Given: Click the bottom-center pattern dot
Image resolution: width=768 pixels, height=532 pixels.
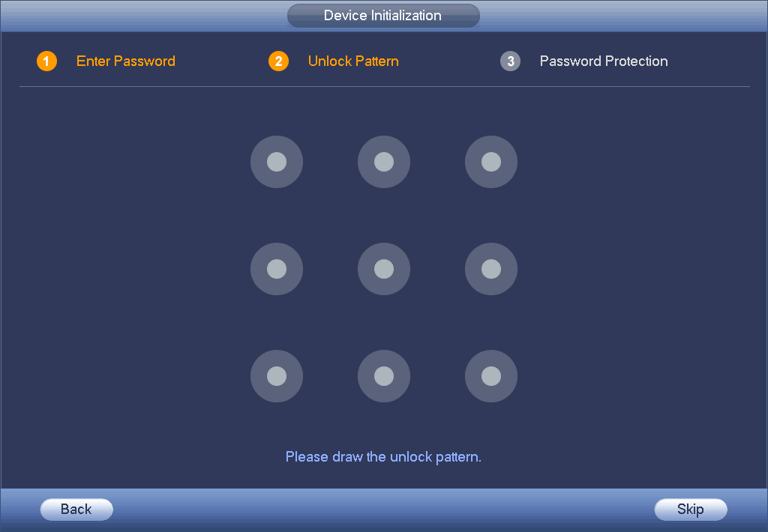Looking at the screenshot, I should [x=384, y=376].
